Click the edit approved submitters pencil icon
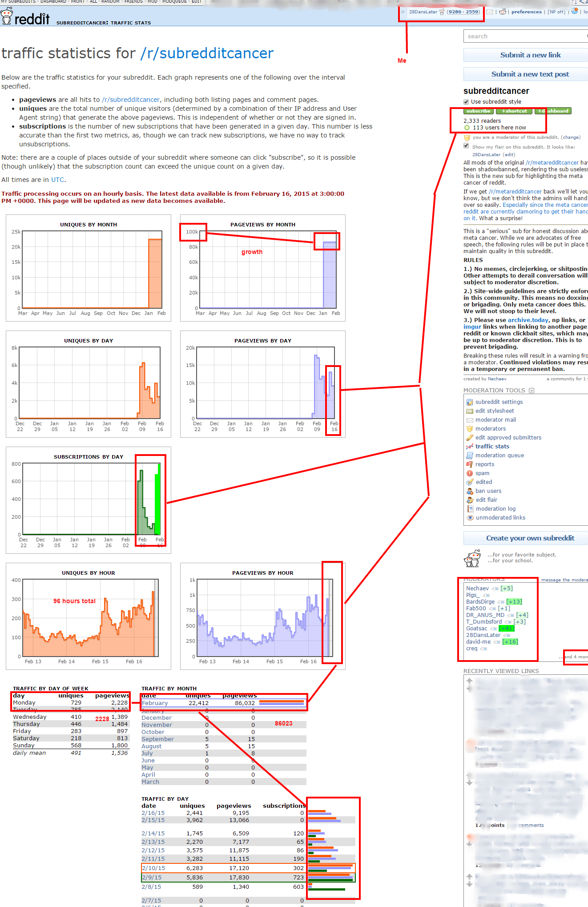The width and height of the screenshot is (588, 907). [x=470, y=438]
